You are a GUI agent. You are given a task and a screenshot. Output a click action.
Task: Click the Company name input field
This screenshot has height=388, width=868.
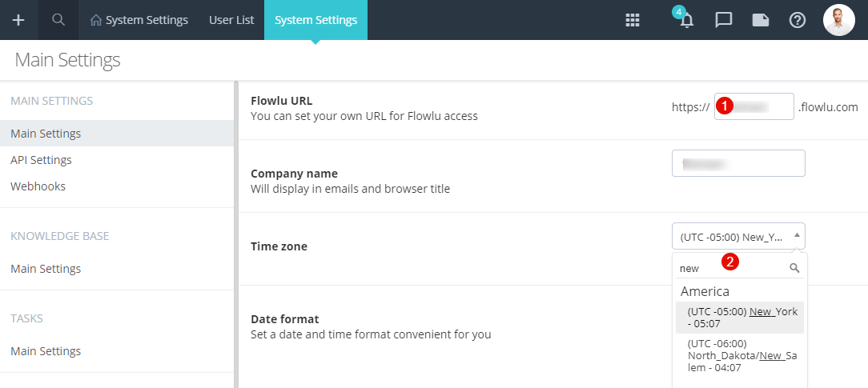pos(738,163)
